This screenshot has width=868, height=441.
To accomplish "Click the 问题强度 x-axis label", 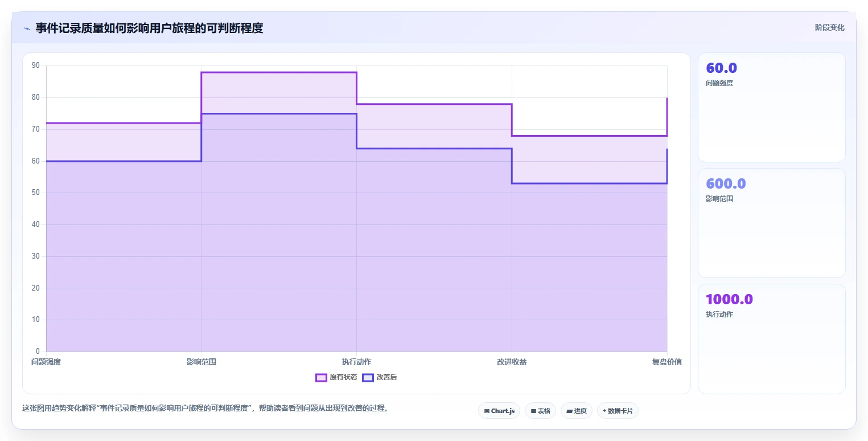I will (46, 362).
